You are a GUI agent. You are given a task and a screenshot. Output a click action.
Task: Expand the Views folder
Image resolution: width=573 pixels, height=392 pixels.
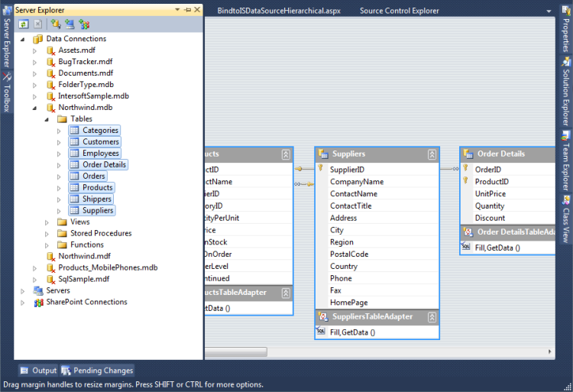point(47,222)
